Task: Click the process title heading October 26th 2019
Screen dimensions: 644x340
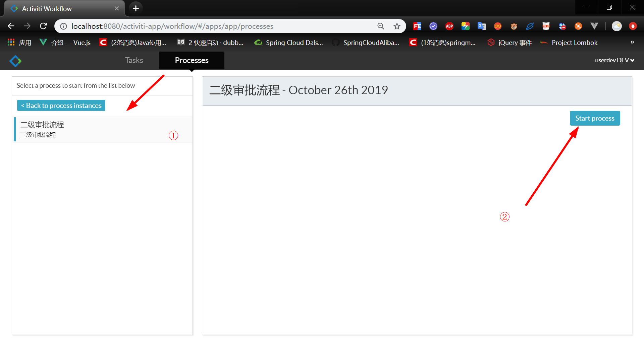Action: coord(299,90)
